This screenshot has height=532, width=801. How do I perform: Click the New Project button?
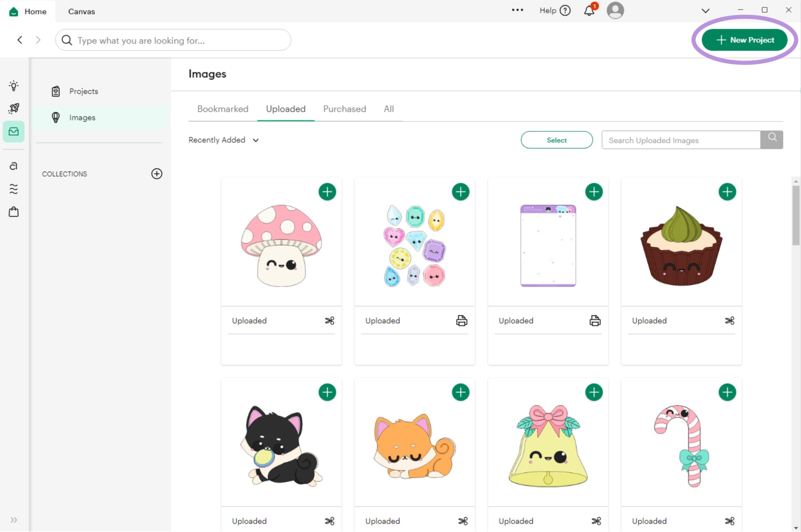pos(745,40)
